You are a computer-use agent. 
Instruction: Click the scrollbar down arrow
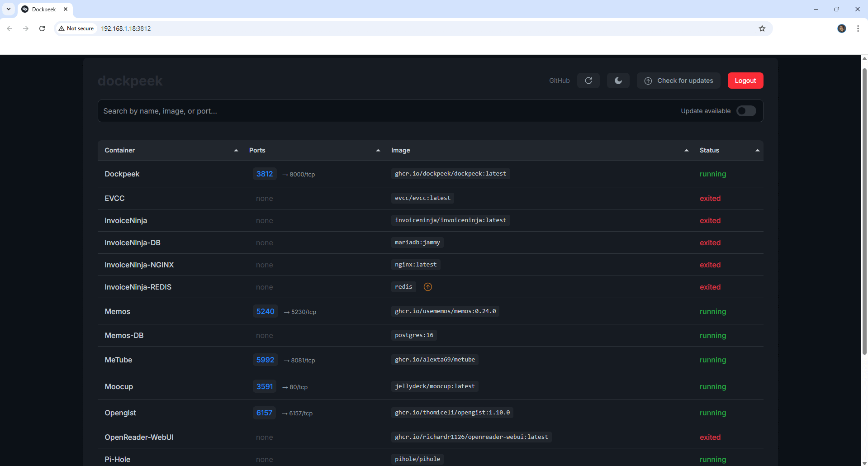(864, 463)
